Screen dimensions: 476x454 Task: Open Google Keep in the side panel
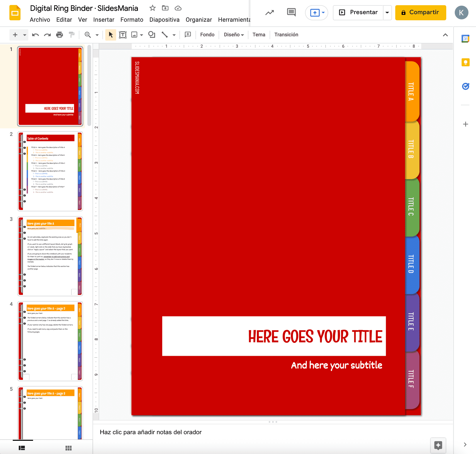coord(465,62)
